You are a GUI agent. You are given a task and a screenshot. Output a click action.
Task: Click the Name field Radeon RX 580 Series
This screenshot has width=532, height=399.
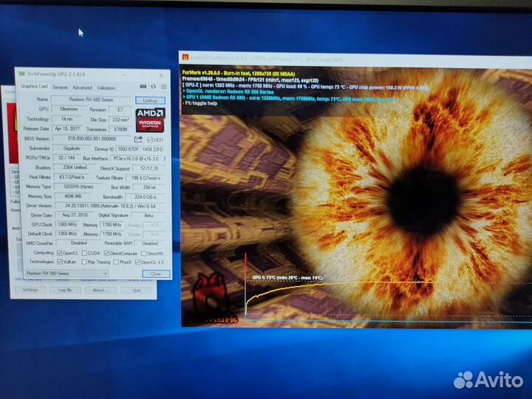click(91, 100)
